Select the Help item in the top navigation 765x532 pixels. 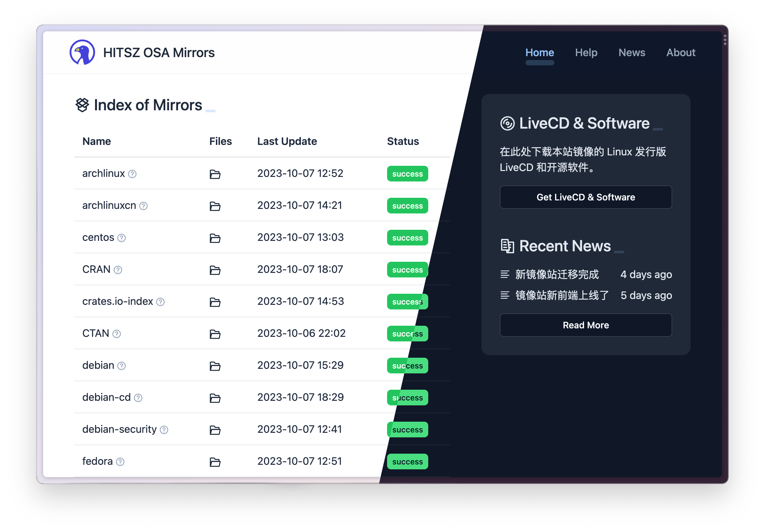(586, 52)
